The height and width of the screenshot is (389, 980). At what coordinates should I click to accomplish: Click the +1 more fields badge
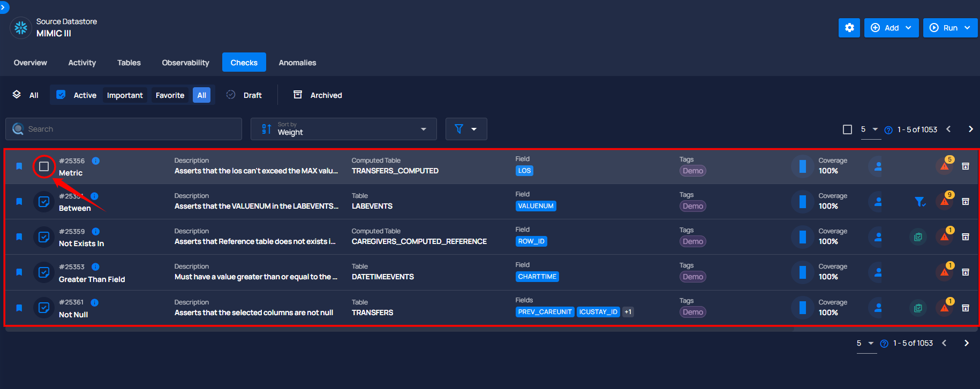(628, 312)
